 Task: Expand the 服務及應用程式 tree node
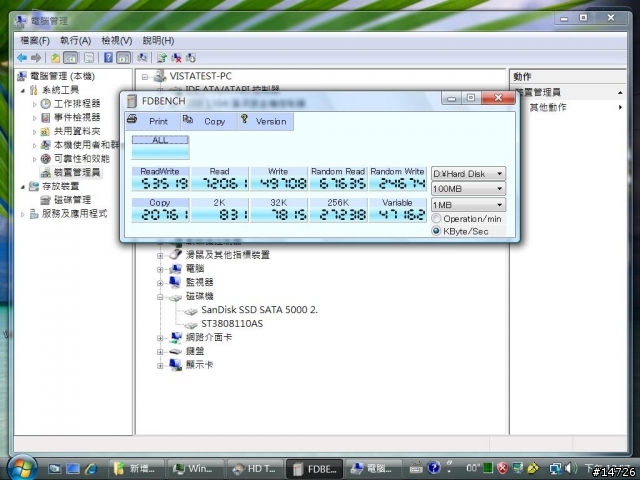point(23,214)
